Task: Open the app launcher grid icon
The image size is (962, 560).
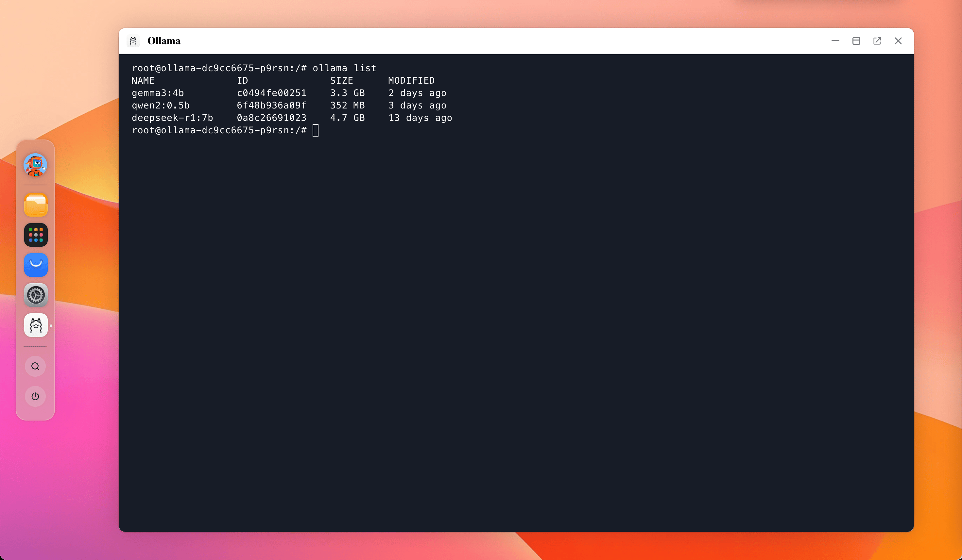Action: [x=36, y=235]
